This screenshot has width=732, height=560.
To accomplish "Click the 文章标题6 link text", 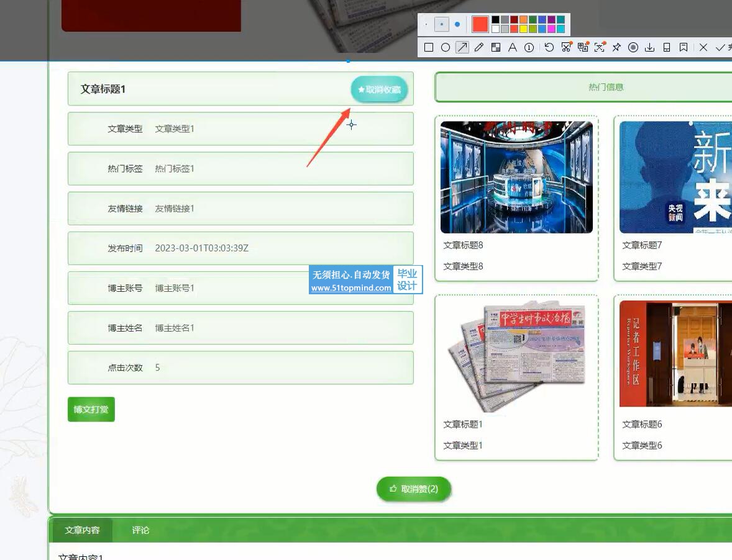I will point(642,424).
